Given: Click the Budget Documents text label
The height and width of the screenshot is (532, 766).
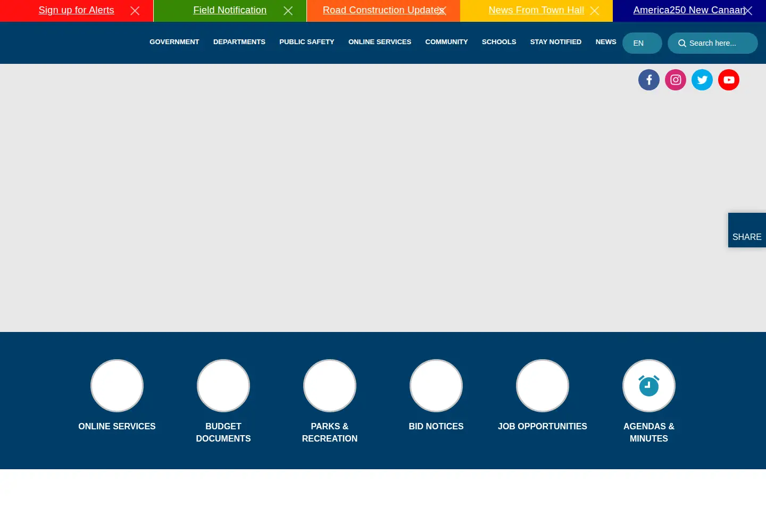Looking at the screenshot, I should 223,433.
